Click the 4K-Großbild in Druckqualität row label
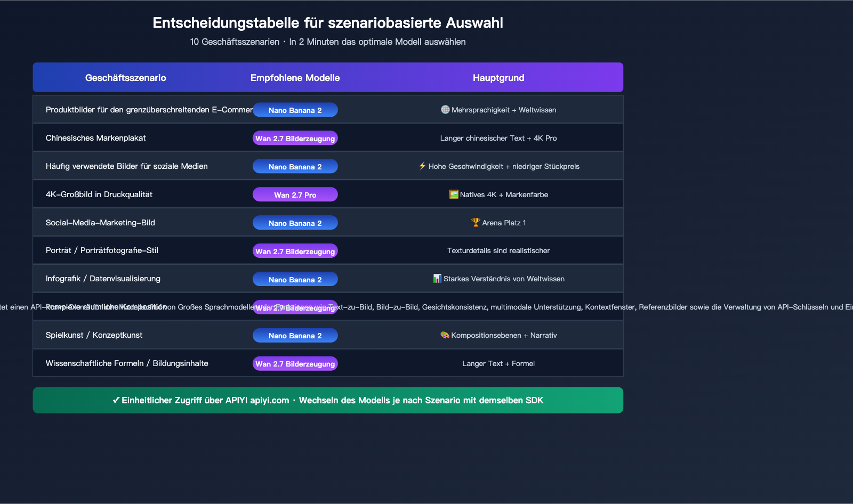 (x=99, y=194)
